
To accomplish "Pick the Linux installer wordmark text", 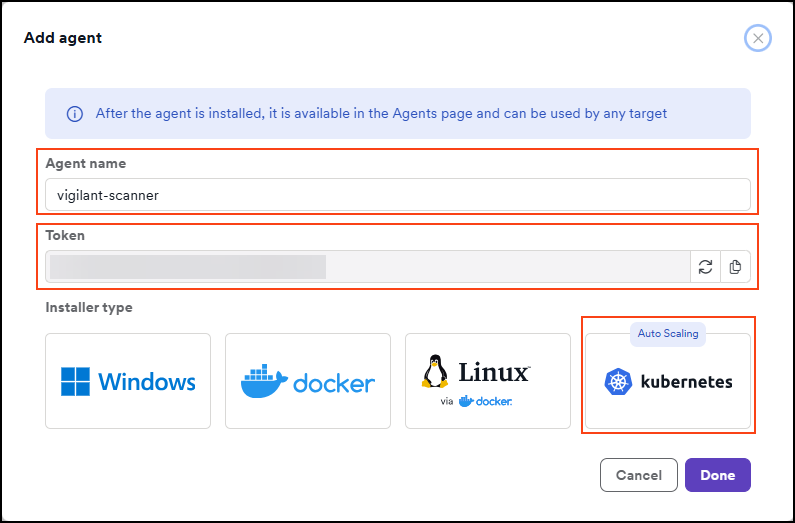I will (494, 372).
